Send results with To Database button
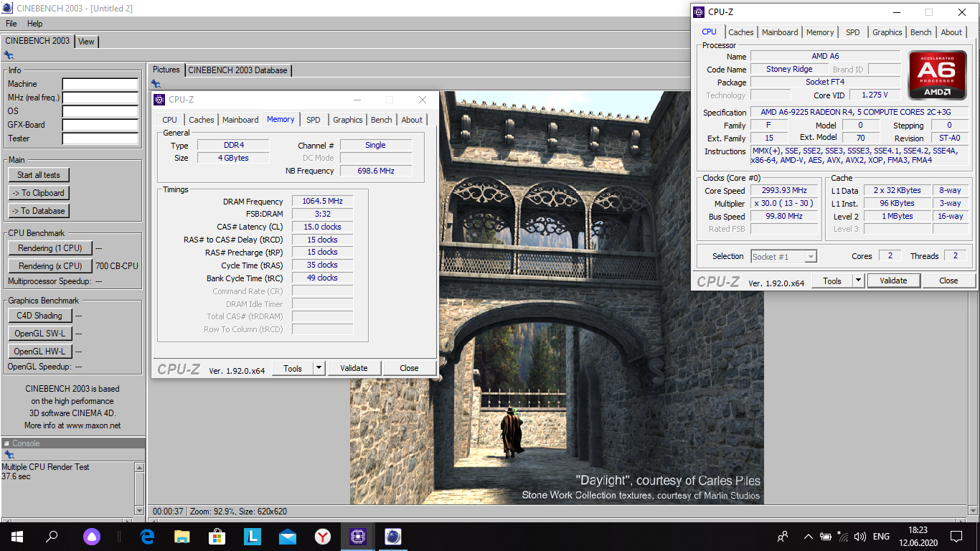Screen dimensions: 980x551 click(39, 211)
